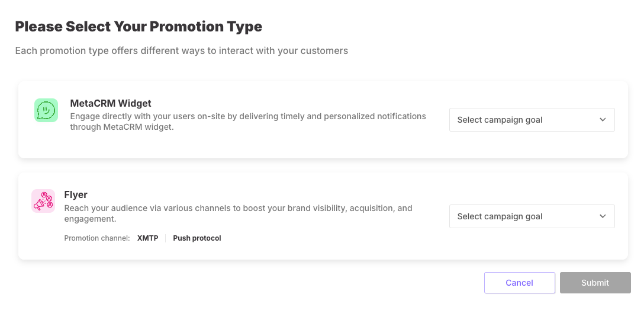
Task: Click the subtitle about promotion type interactions
Action: [181, 51]
